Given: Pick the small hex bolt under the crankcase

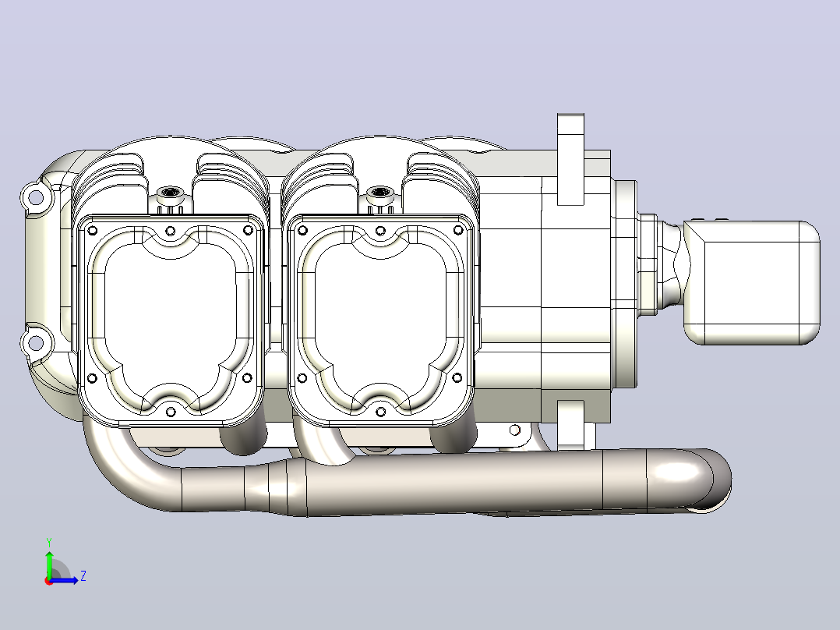Looking at the screenshot, I should coord(515,430).
